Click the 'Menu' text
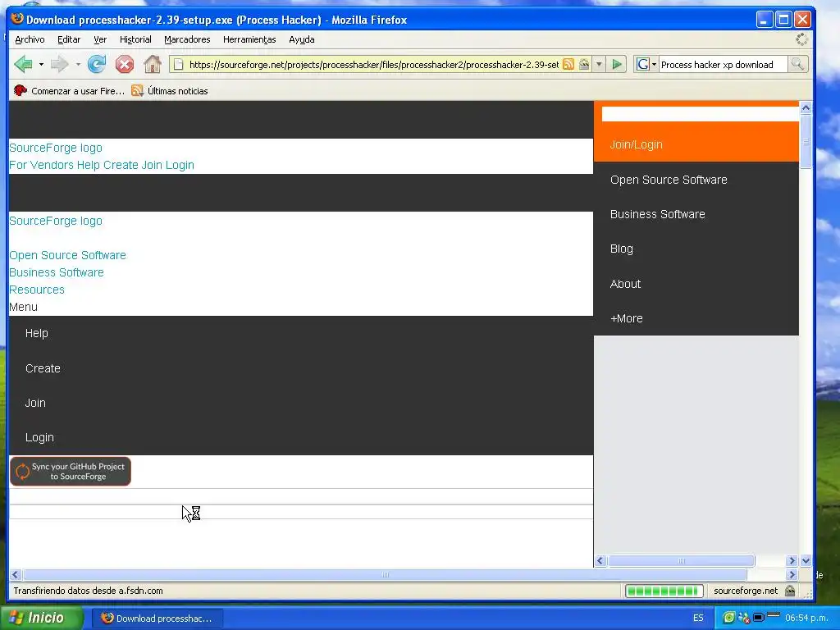The height and width of the screenshot is (630, 840). click(24, 307)
